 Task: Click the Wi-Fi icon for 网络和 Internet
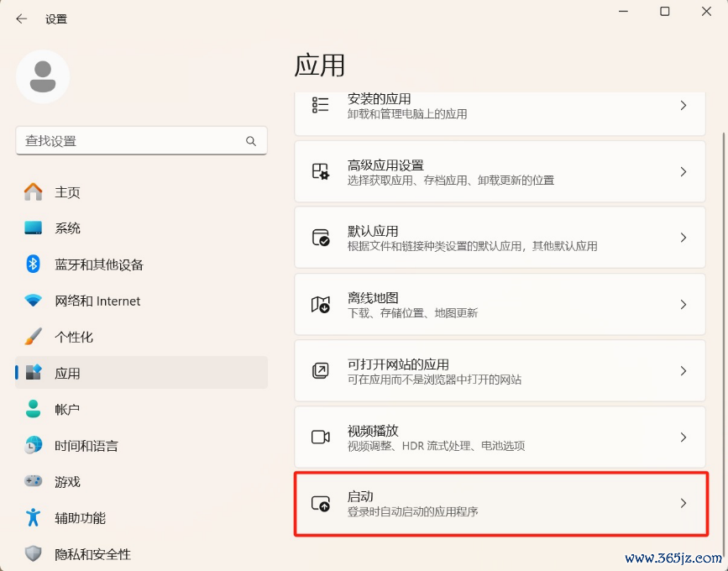[33, 301]
